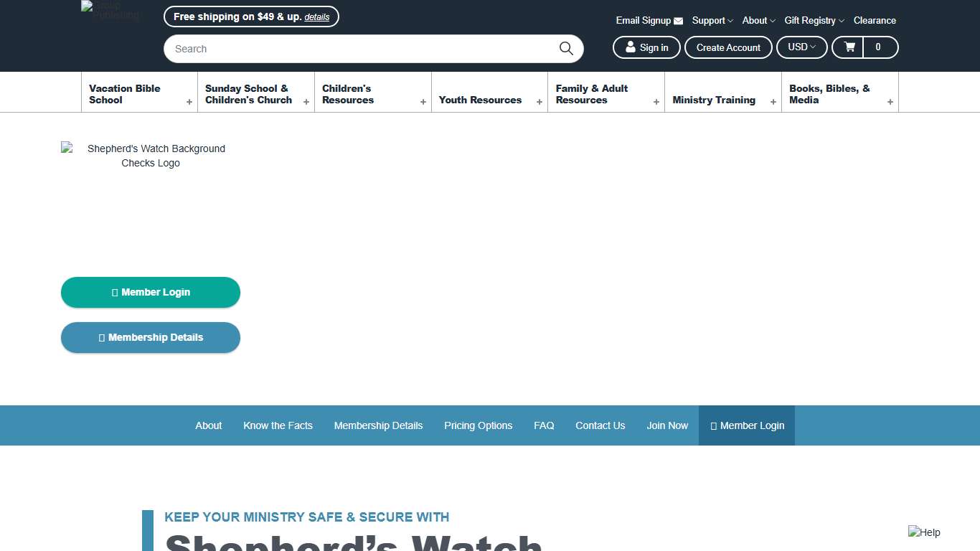Open the USD currency dropdown

801,47
